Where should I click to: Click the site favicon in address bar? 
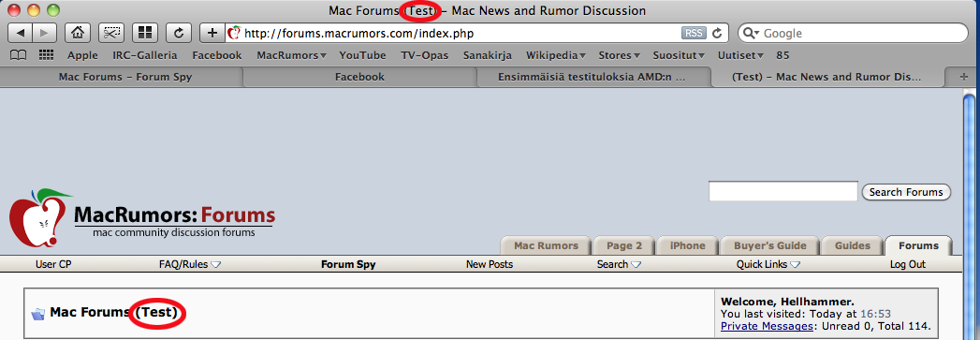tap(234, 33)
